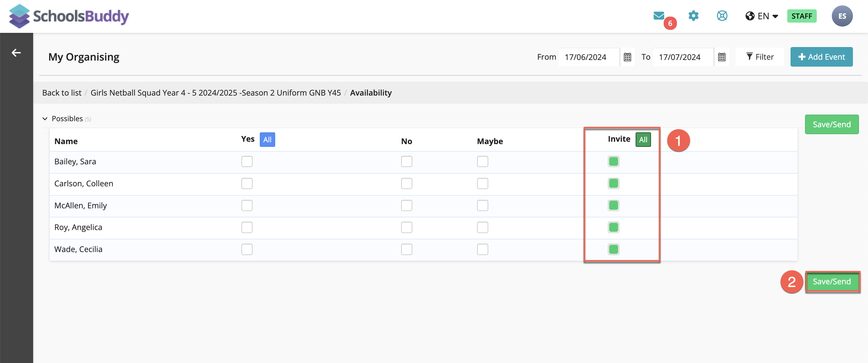Viewport: 868px width, 363px height.
Task: Click the SchoolsBuddy logo
Action: [x=69, y=16]
